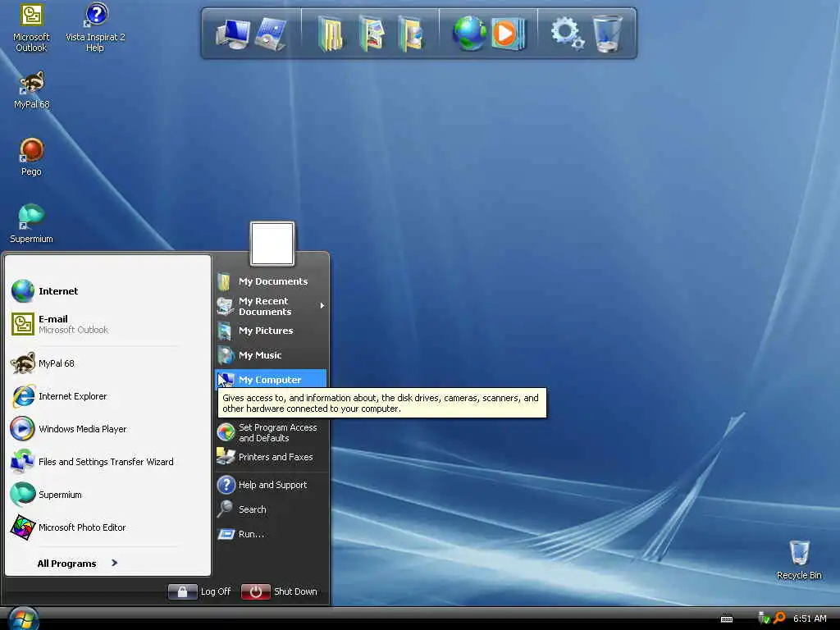Select the MyPal 68 desktop shortcut
840x630 pixels.
pos(32,90)
